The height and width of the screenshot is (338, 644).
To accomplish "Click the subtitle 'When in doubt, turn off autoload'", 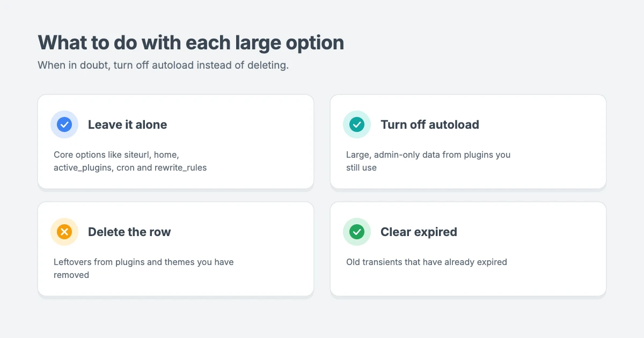I will (x=116, y=65).
